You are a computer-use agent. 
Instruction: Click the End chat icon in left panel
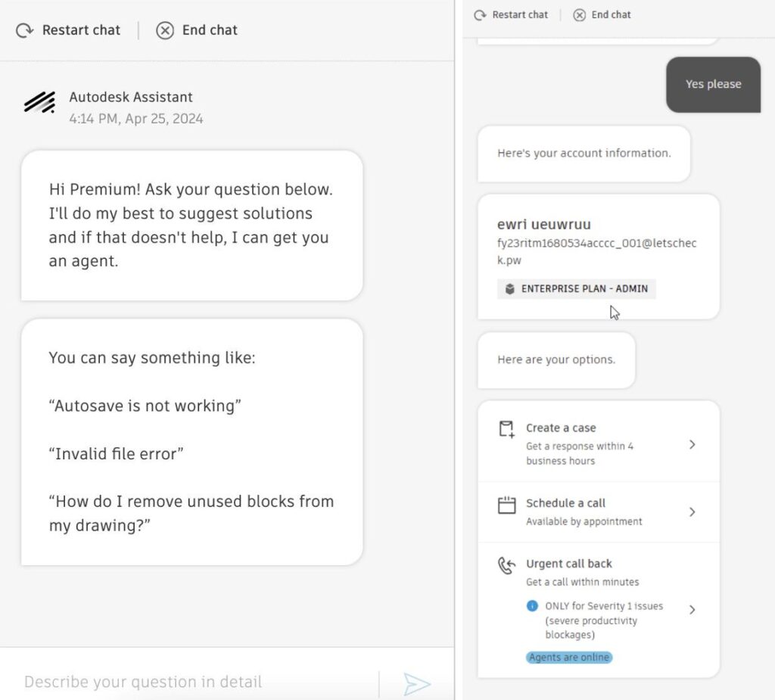click(165, 30)
